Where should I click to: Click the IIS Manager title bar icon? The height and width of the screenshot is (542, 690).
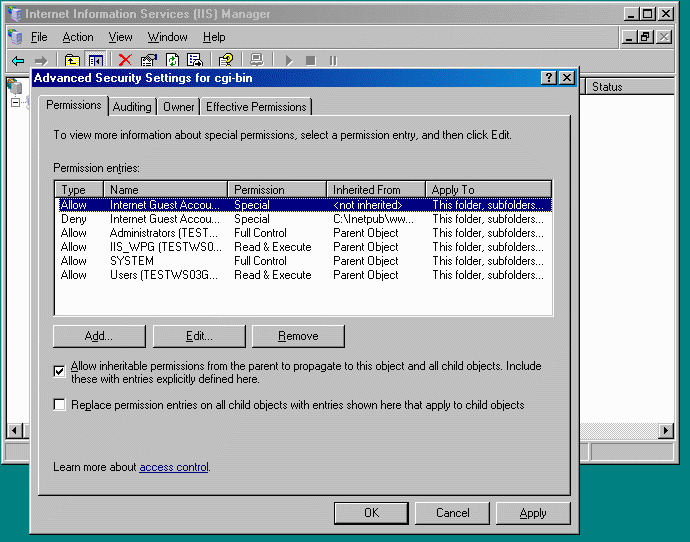[x=15, y=14]
